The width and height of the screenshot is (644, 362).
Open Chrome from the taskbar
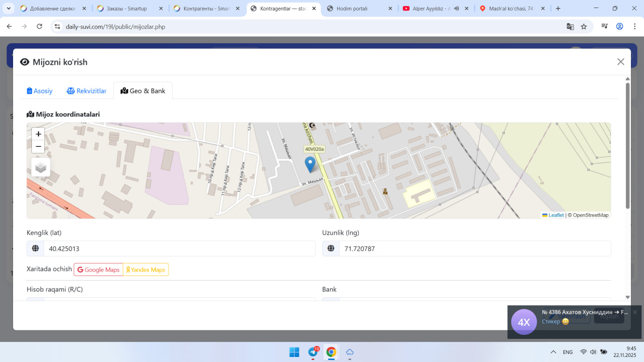pos(331,352)
